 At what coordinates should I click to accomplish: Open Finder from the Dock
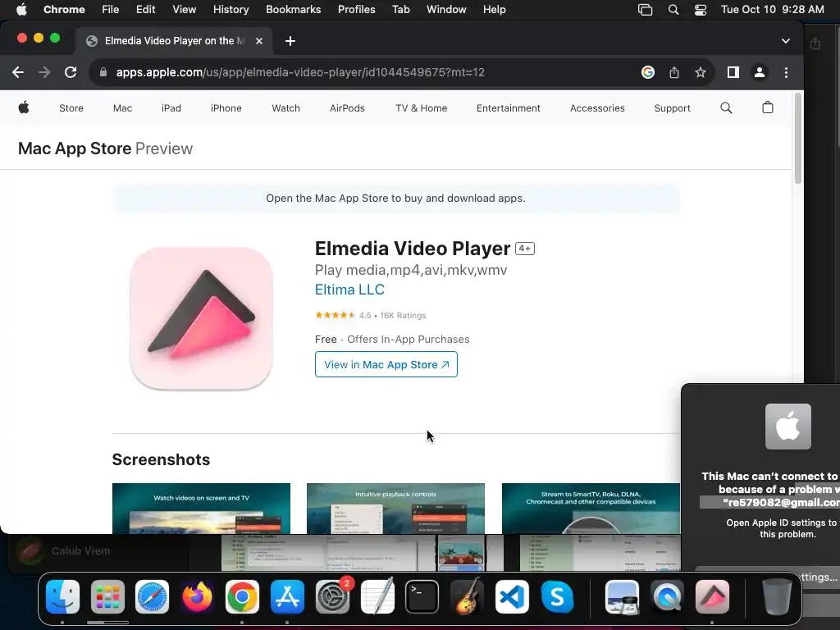tap(62, 597)
